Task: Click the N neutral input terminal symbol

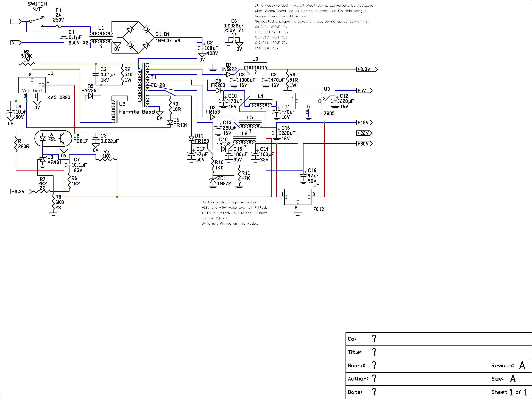Action: point(16,43)
